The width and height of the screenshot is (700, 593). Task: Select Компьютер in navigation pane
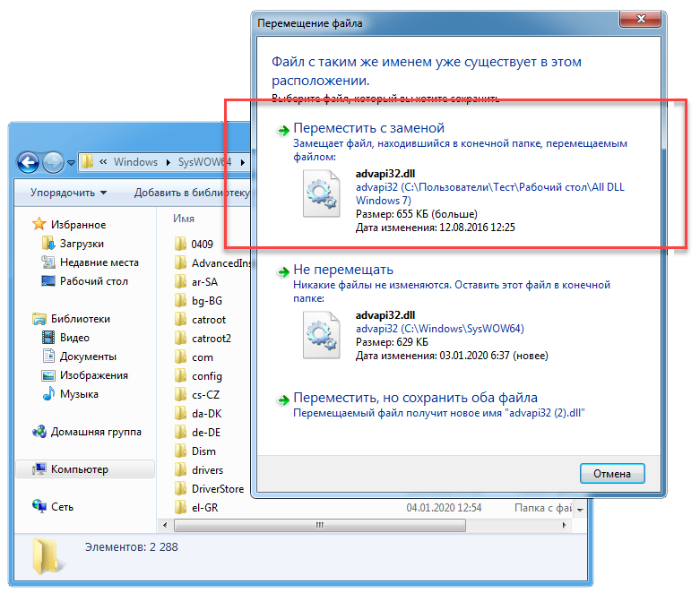click(x=85, y=469)
